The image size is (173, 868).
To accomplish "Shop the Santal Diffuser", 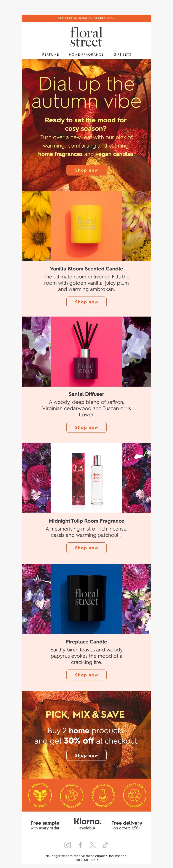I will pyautogui.click(x=86, y=427).
